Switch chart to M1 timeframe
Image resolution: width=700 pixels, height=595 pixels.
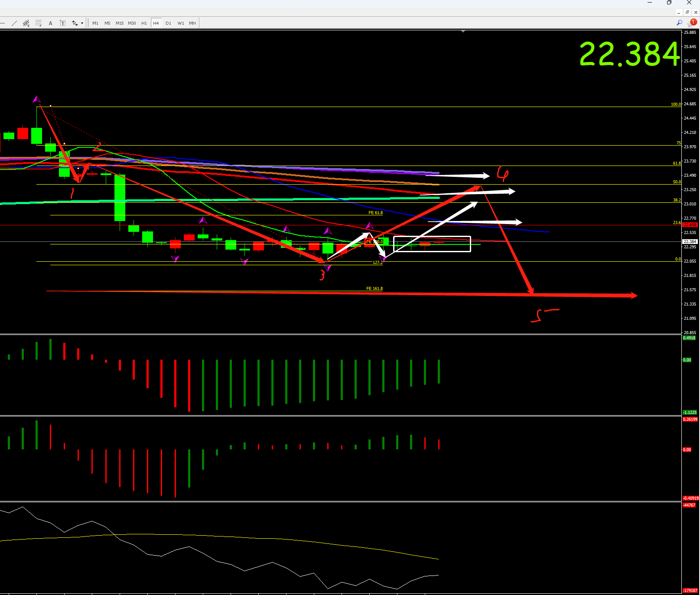pos(95,23)
